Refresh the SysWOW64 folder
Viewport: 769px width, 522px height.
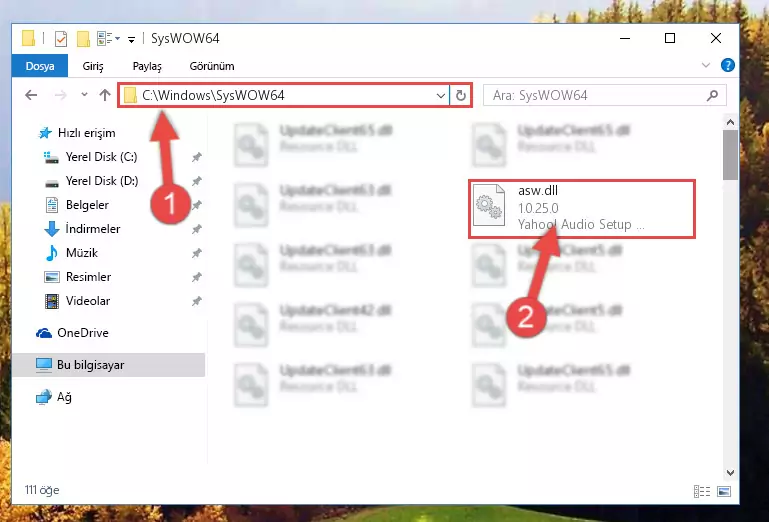pos(461,95)
